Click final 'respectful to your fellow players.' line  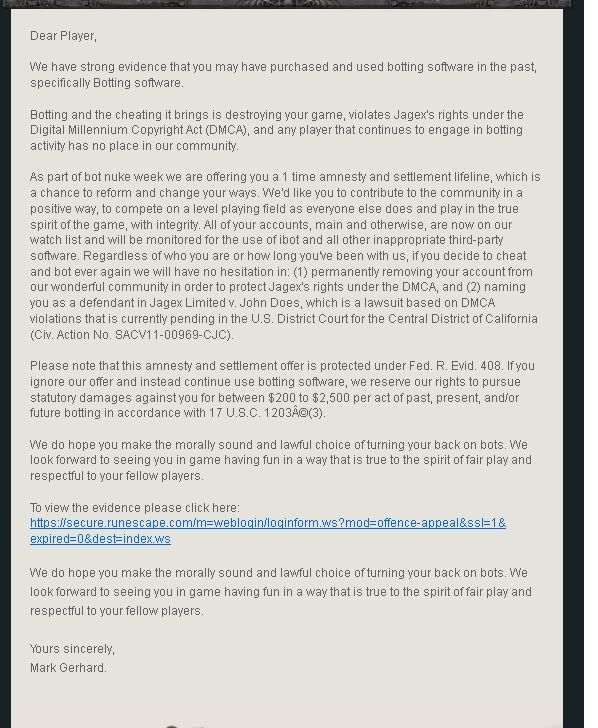coord(117,611)
